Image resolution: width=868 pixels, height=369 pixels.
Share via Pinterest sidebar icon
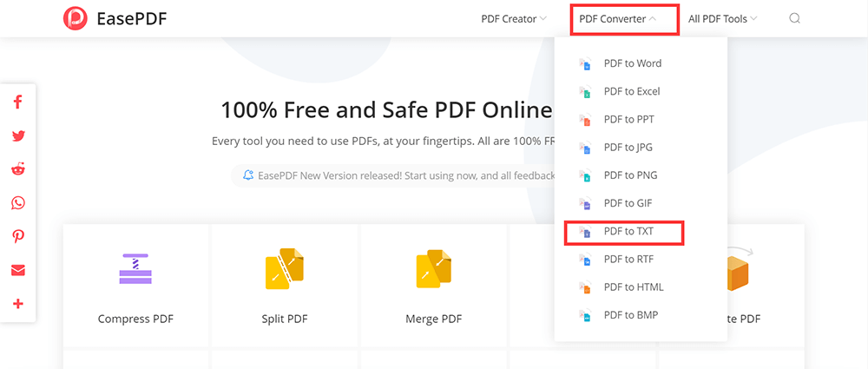(x=18, y=236)
